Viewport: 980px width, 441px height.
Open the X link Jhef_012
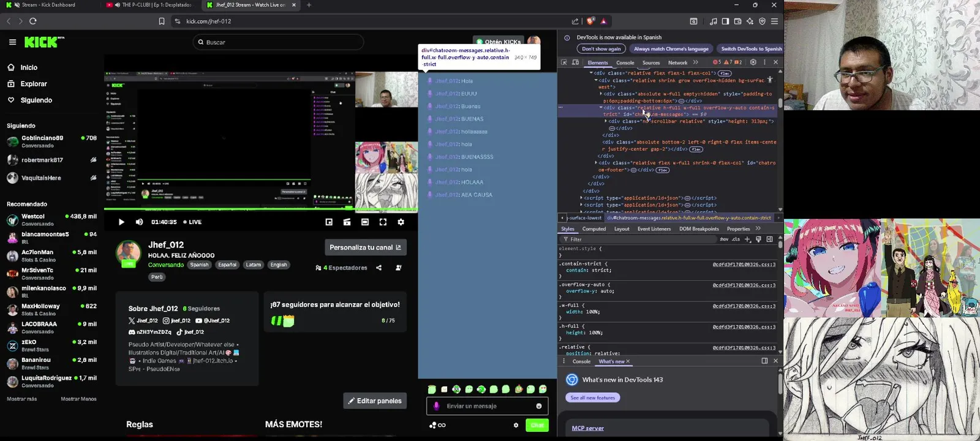(x=143, y=320)
